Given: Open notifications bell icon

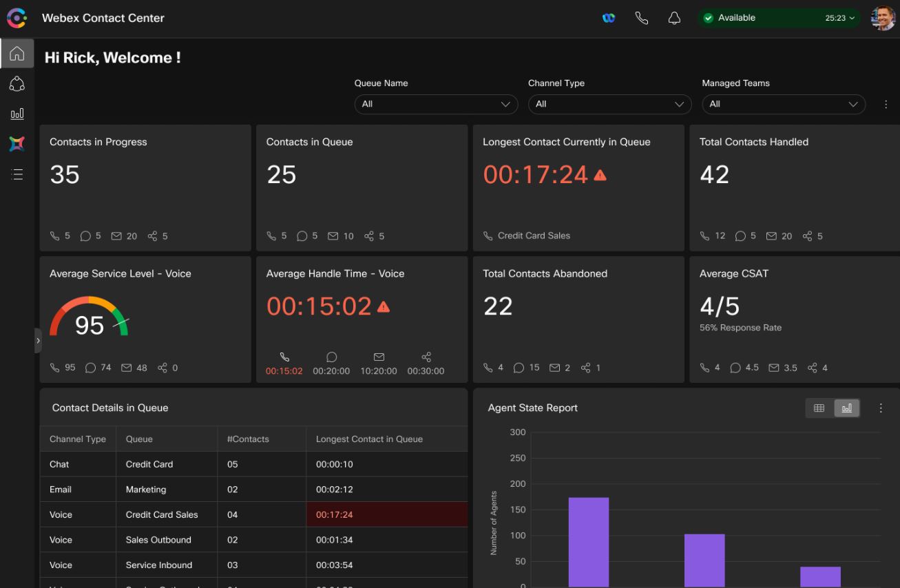Looking at the screenshot, I should click(674, 19).
